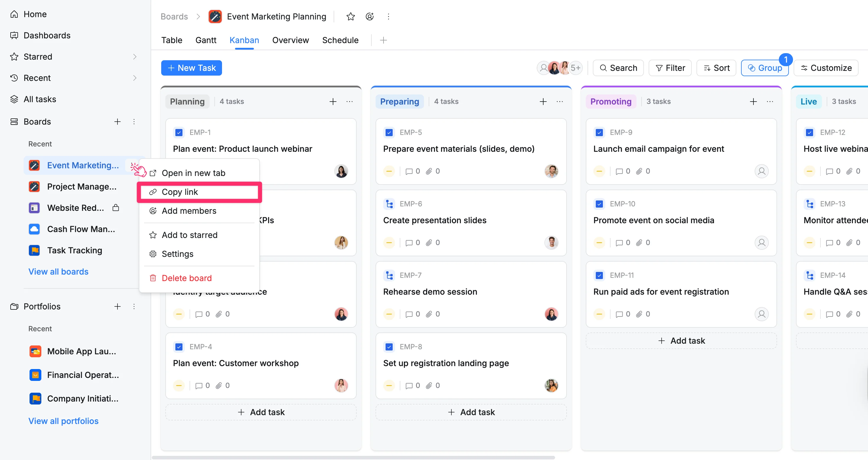Add a new portfolio in sidebar
Viewport: 868px width, 460px height.
click(x=117, y=306)
